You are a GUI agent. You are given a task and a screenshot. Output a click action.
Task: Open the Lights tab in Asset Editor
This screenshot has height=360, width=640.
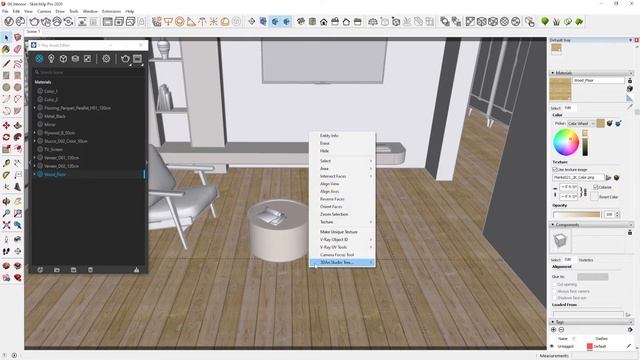point(51,59)
